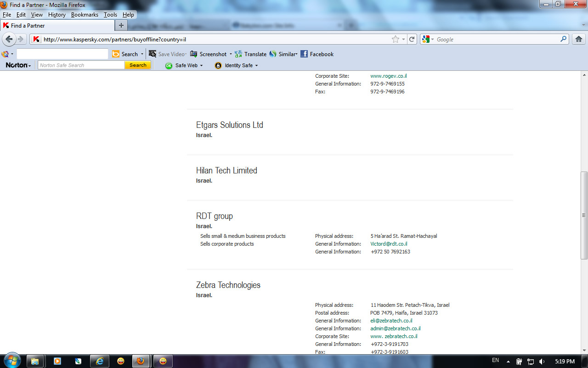Click the admin@zebratech.co.il email link
588x368 pixels.
pos(396,328)
